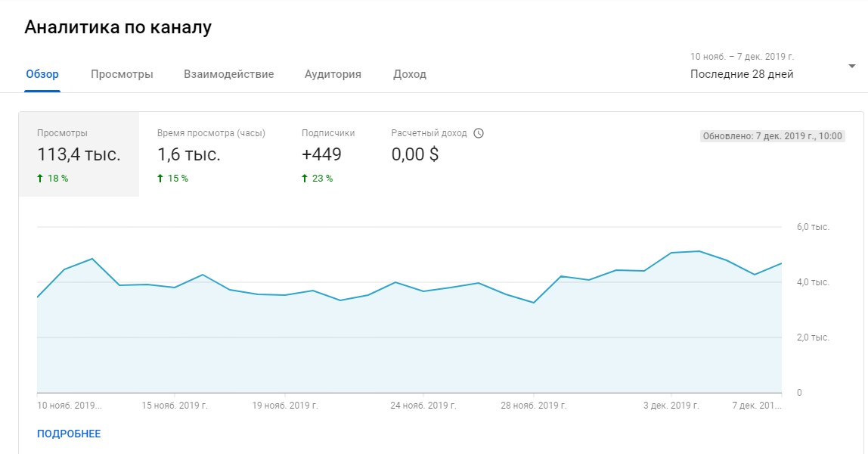Click the 15 % growth indicator under watch time
This screenshot has height=454, width=868.
(x=172, y=179)
